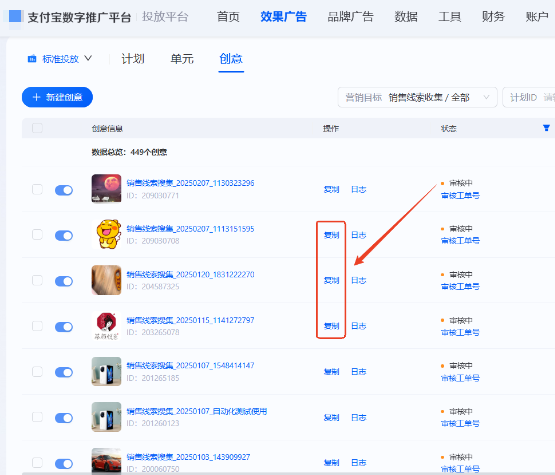
Task: Click the Alipay platform logo icon
Action: pos(15,16)
